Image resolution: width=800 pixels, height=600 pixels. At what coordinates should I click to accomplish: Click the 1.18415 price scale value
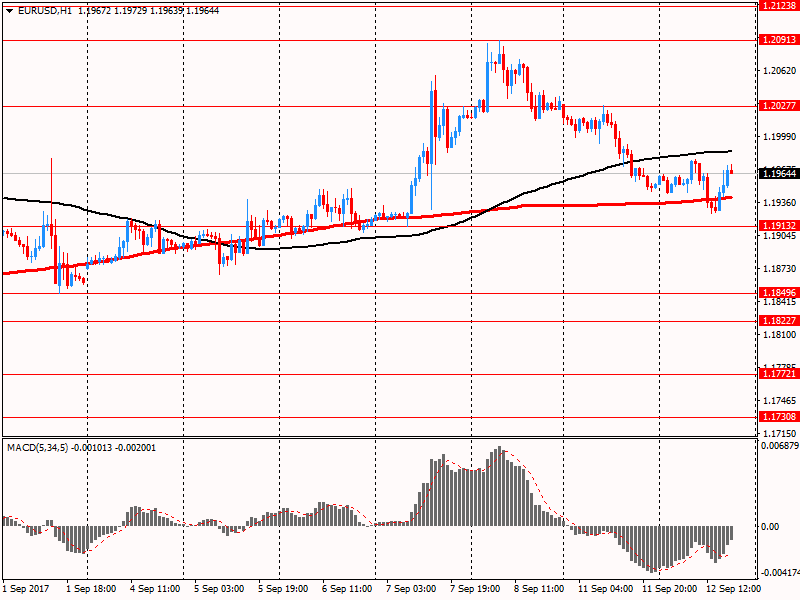pyautogui.click(x=779, y=302)
